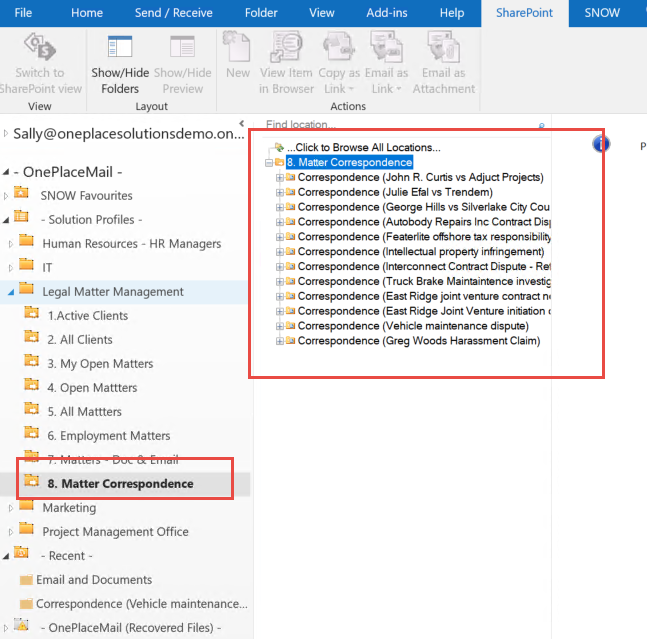Expand SNOW Favourites folder arrow

[6, 196]
